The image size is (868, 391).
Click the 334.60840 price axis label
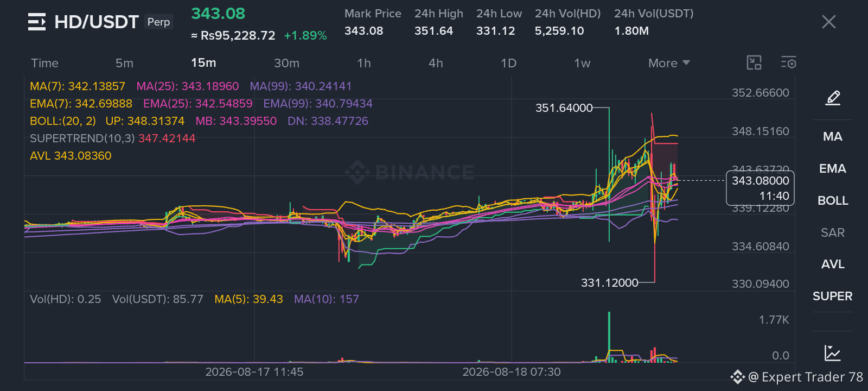[x=760, y=247]
